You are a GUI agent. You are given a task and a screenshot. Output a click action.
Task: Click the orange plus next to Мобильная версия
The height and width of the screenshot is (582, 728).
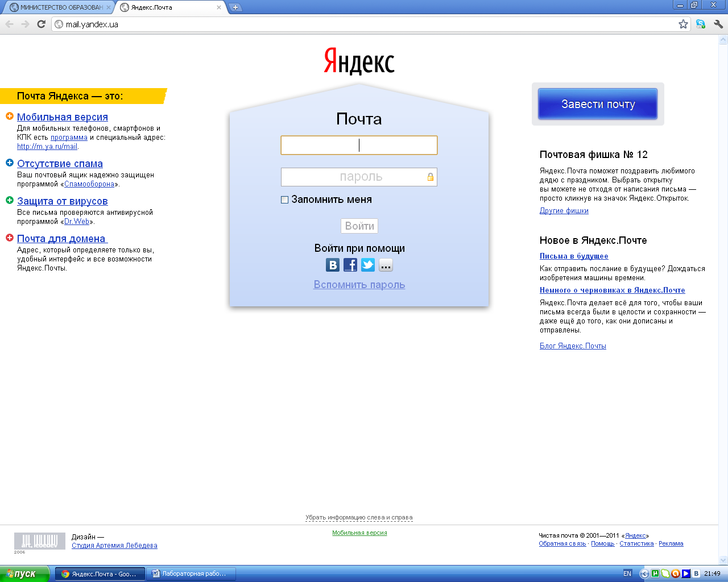pyautogui.click(x=10, y=116)
